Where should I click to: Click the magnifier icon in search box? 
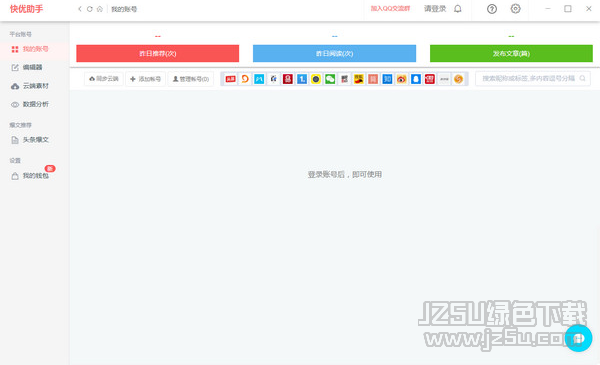pos(582,78)
